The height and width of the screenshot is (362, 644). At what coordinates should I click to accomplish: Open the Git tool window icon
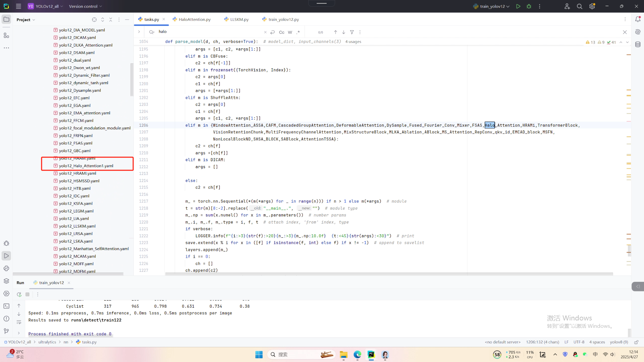[x=6, y=331]
